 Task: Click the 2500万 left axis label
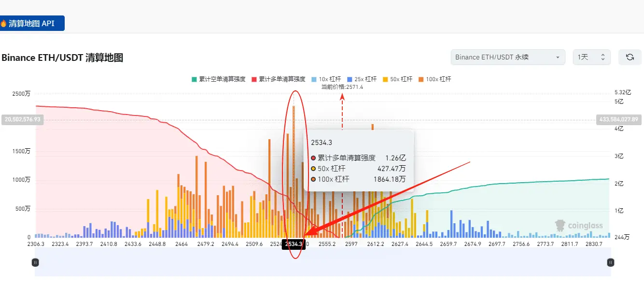(21, 94)
